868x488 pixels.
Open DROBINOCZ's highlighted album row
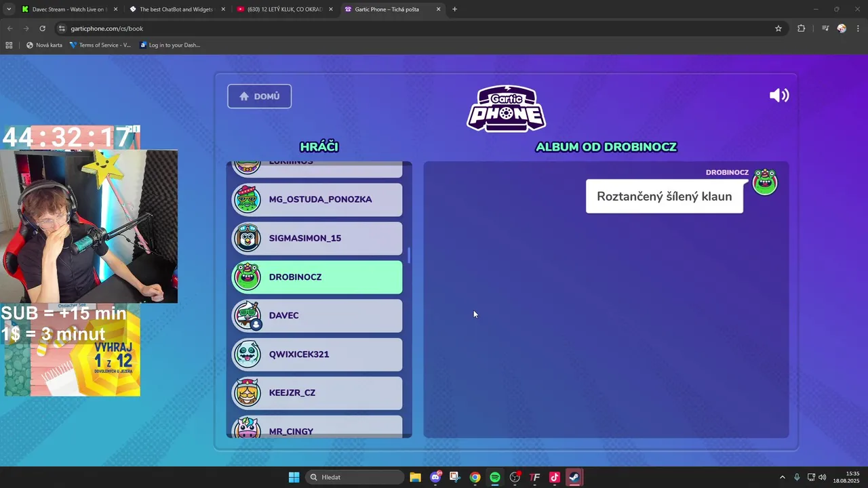click(x=317, y=277)
